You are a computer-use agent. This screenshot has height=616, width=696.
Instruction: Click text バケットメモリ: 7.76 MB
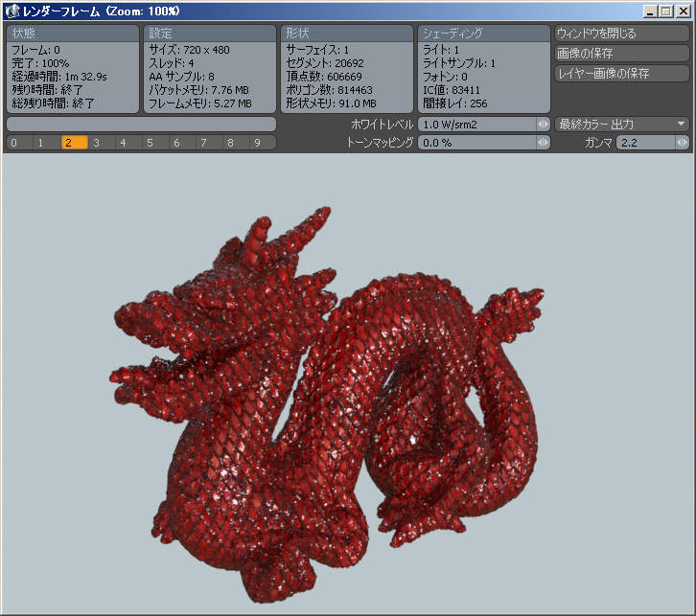click(198, 90)
